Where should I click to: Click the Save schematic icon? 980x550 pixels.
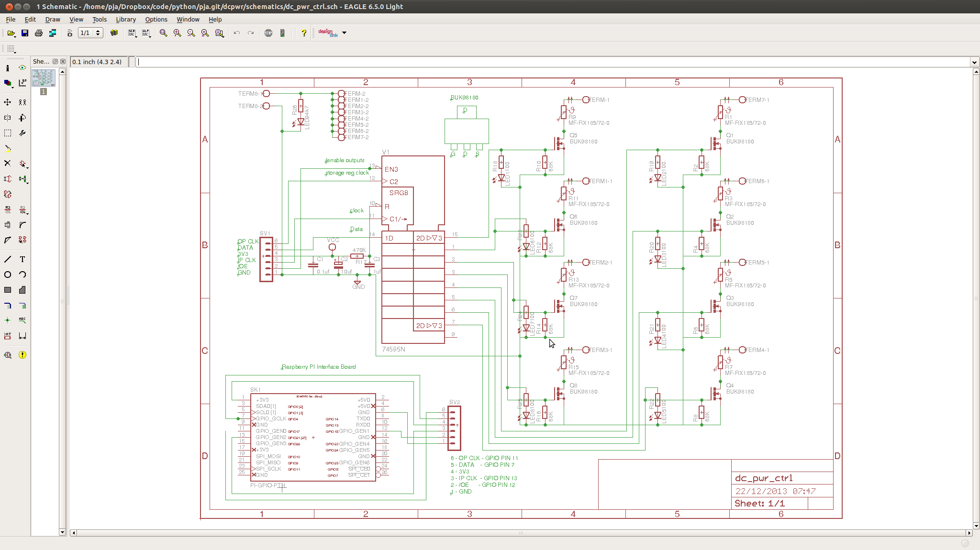[25, 33]
